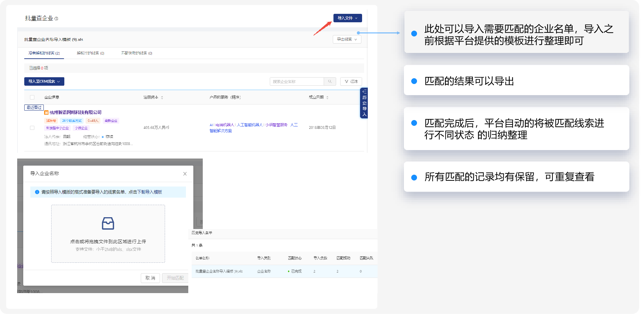
Task: Check the 杭州智语网络科技有限公司 row checkbox
Action: [x=32, y=128]
